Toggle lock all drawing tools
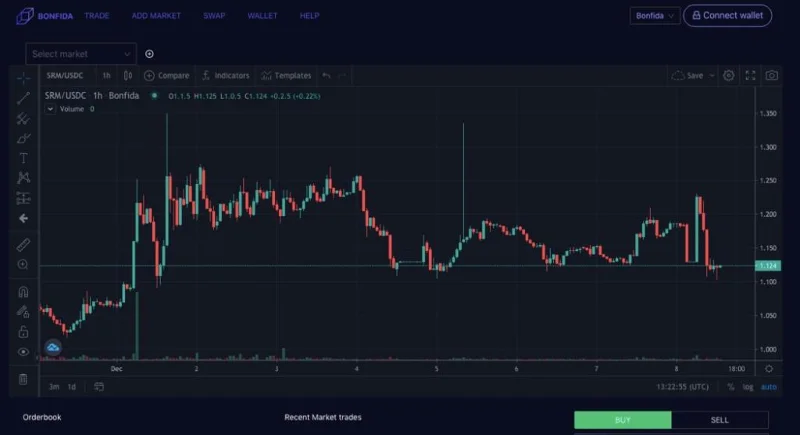 click(x=23, y=332)
